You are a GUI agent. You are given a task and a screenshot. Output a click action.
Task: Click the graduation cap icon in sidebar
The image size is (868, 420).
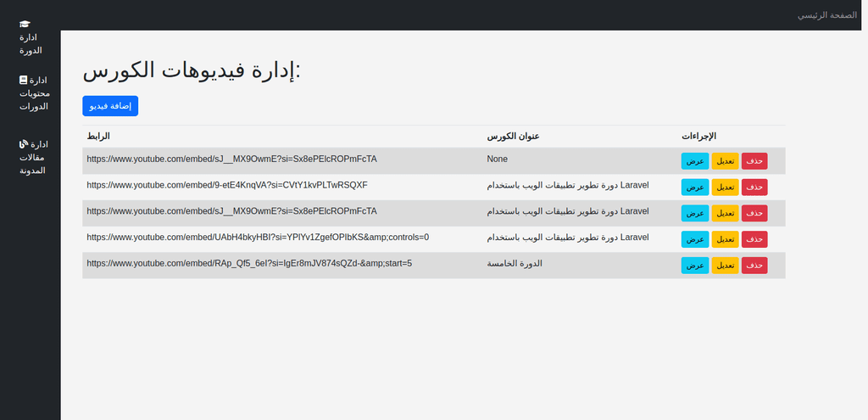click(x=25, y=24)
